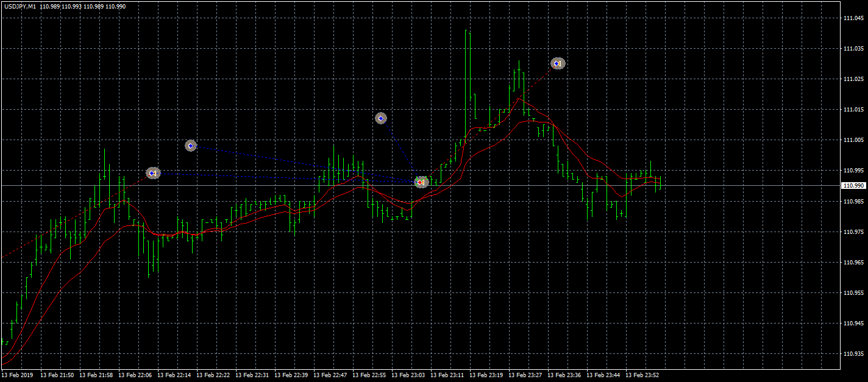The width and height of the screenshot is (868, 382).
Task: Click the '13 Feb 22:47' time label
Action: (x=330, y=375)
